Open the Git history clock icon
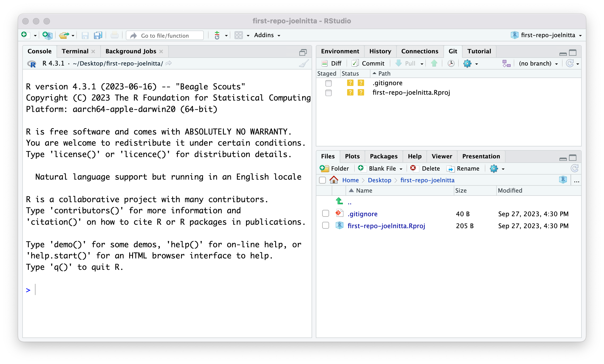The height and width of the screenshot is (364, 604). (x=451, y=63)
